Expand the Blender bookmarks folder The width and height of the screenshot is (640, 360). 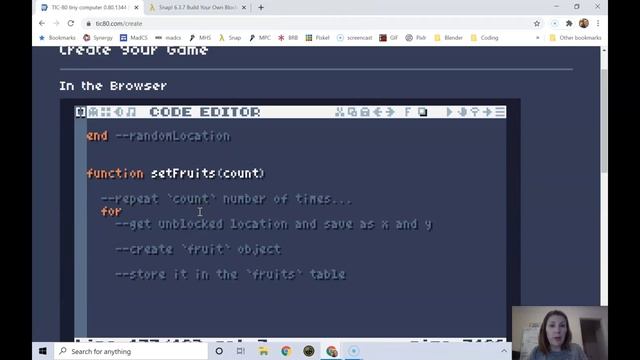448,38
